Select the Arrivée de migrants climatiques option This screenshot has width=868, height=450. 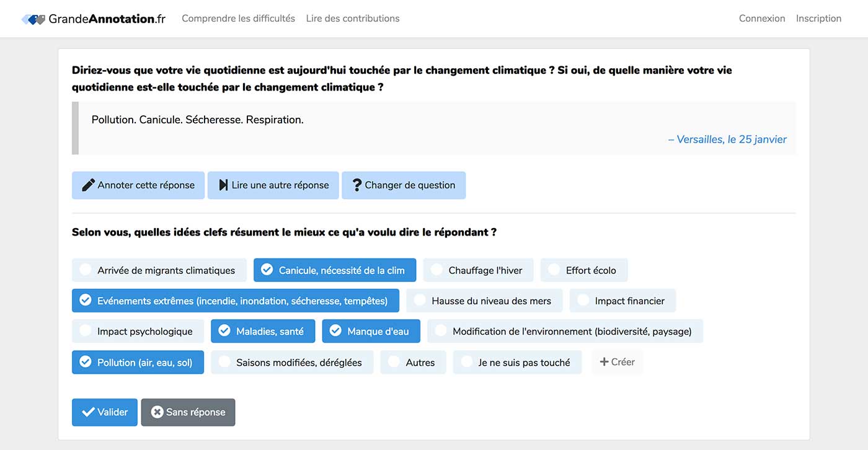tap(159, 270)
